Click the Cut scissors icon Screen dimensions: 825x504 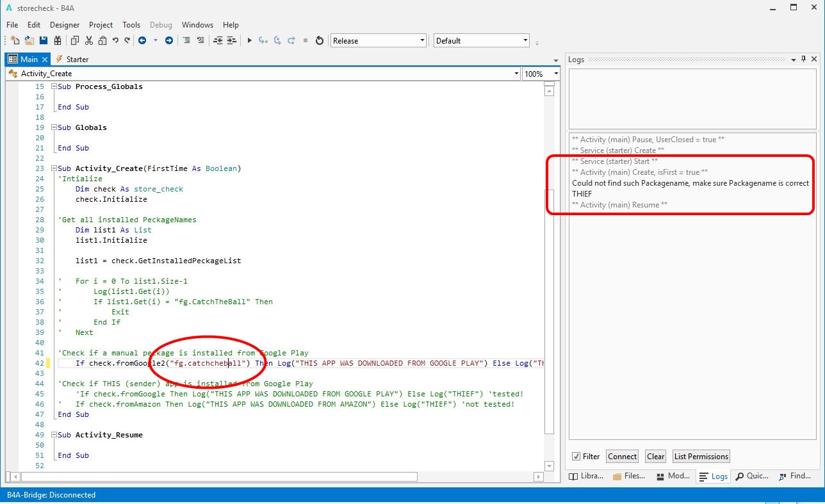[88, 40]
